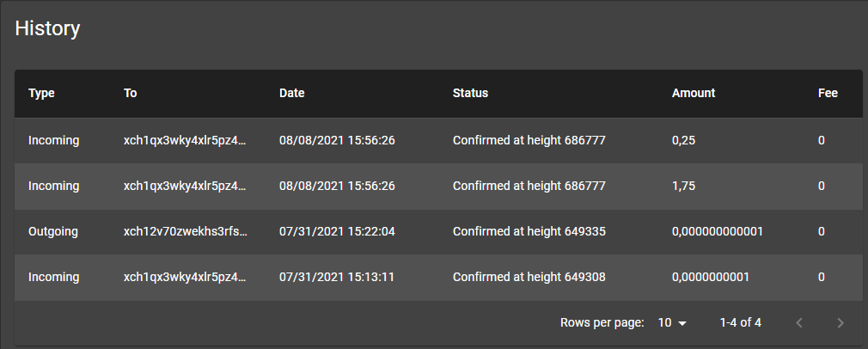Select the Outgoing transaction row

pos(438,231)
